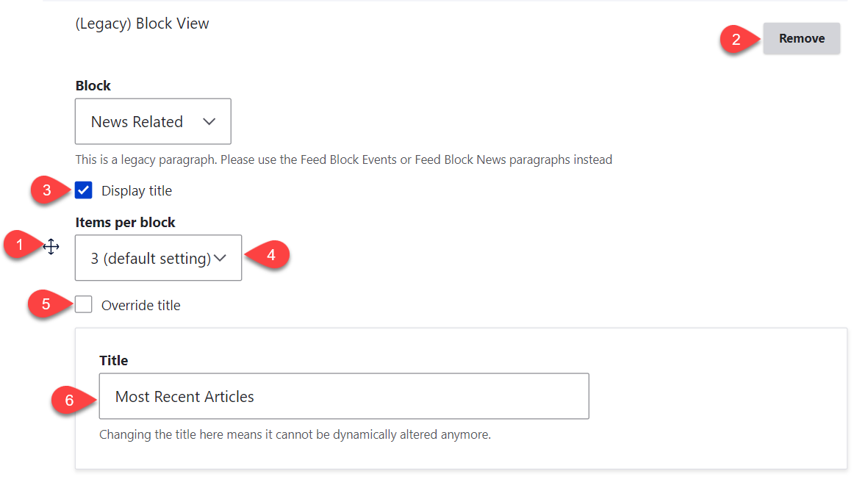
Task: Click into the Most Recent Articles title field
Action: pos(344,397)
